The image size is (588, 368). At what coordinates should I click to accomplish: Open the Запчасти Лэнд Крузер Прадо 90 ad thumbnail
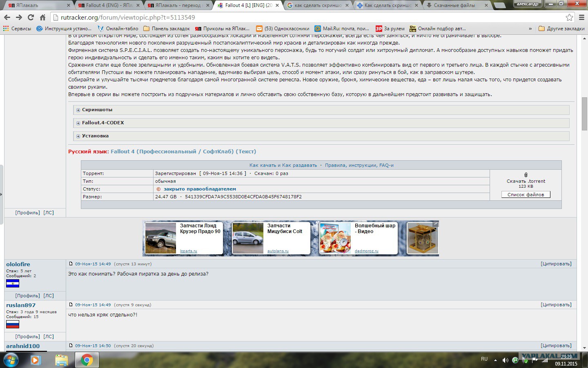pyautogui.click(x=160, y=238)
